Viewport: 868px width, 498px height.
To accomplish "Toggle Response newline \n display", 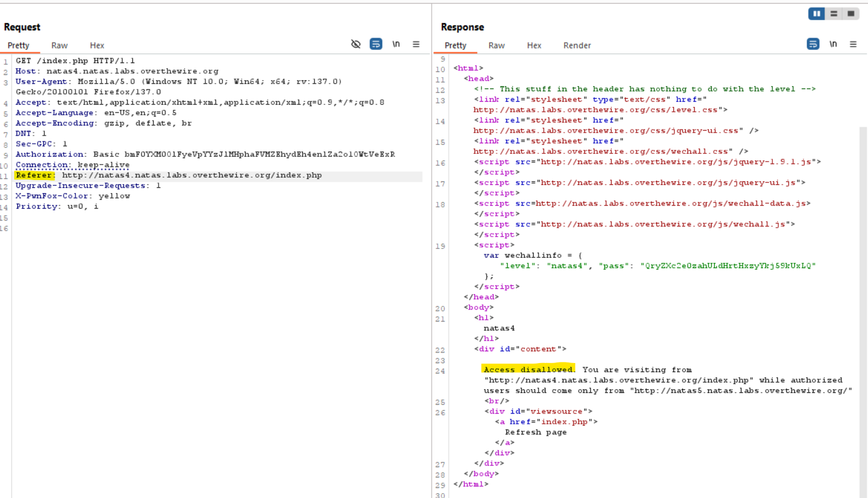I will click(834, 44).
